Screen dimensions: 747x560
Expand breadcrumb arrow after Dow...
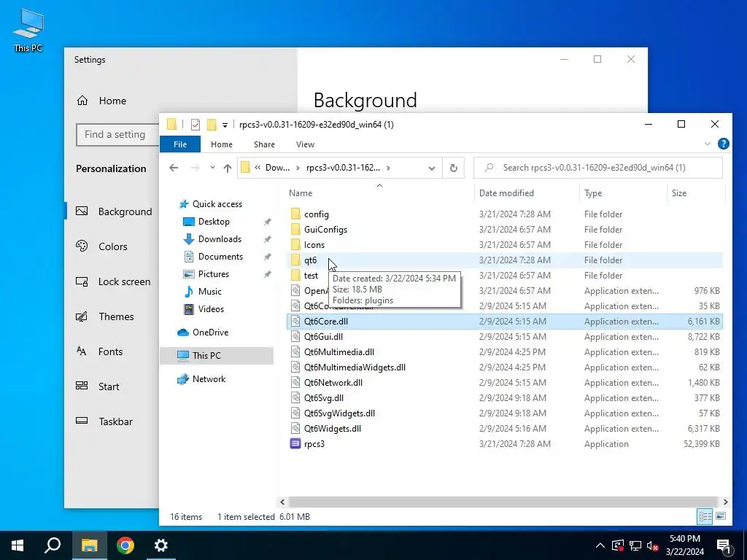(298, 168)
